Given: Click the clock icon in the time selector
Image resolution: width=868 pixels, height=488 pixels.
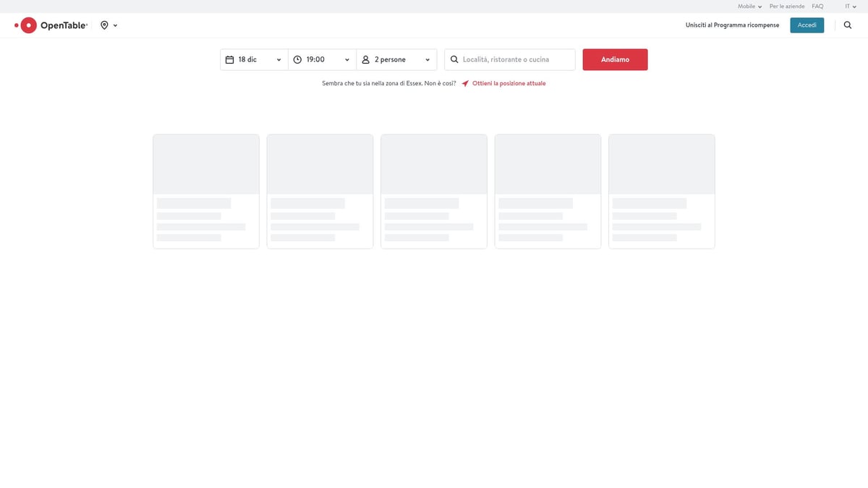Looking at the screenshot, I should pos(298,59).
